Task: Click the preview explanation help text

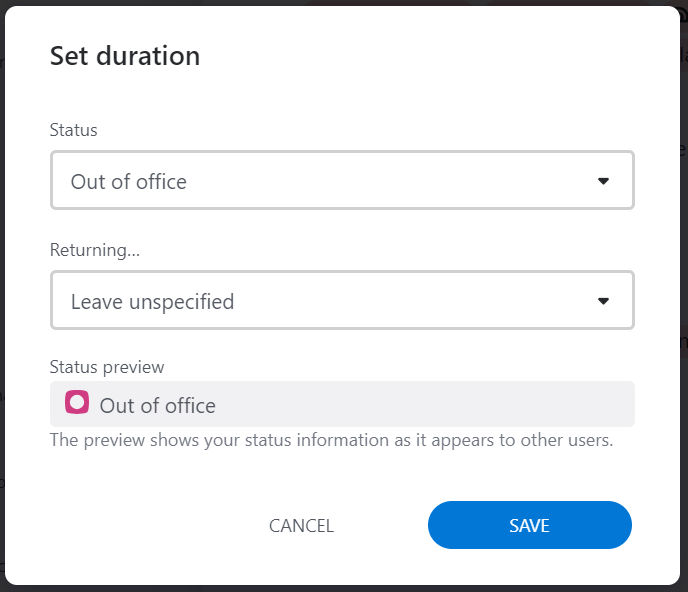Action: click(x=331, y=440)
